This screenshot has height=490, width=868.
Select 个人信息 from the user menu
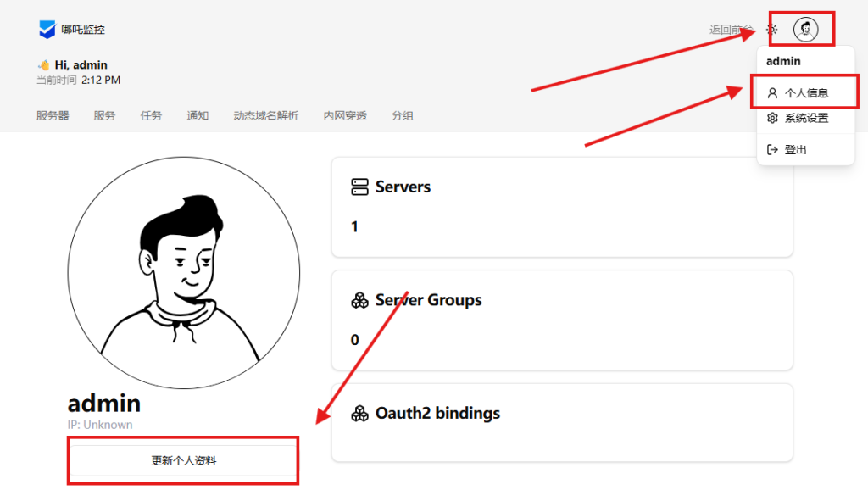805,93
